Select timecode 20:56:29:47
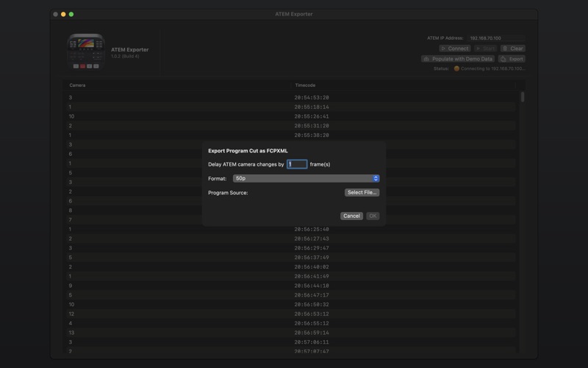Screen dimensions: 588x368 pyautogui.click(x=311, y=248)
